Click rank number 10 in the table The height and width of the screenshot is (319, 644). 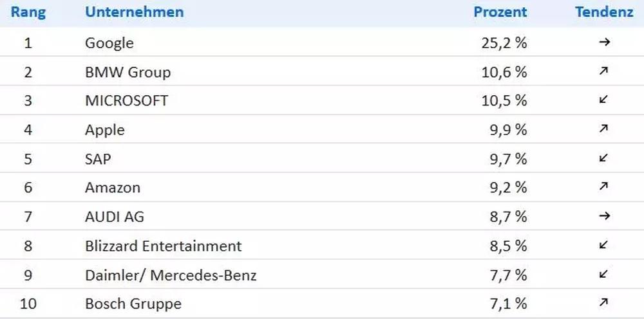click(x=28, y=304)
